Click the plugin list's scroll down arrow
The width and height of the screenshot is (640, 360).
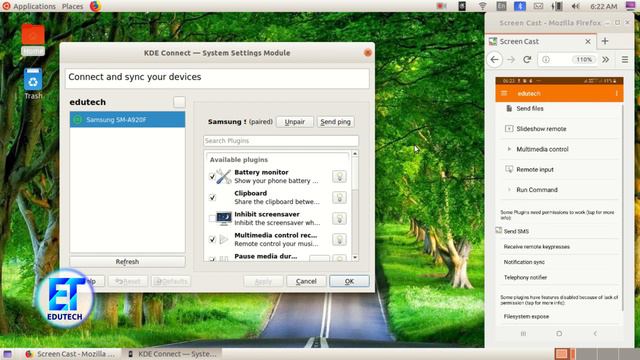click(x=355, y=258)
